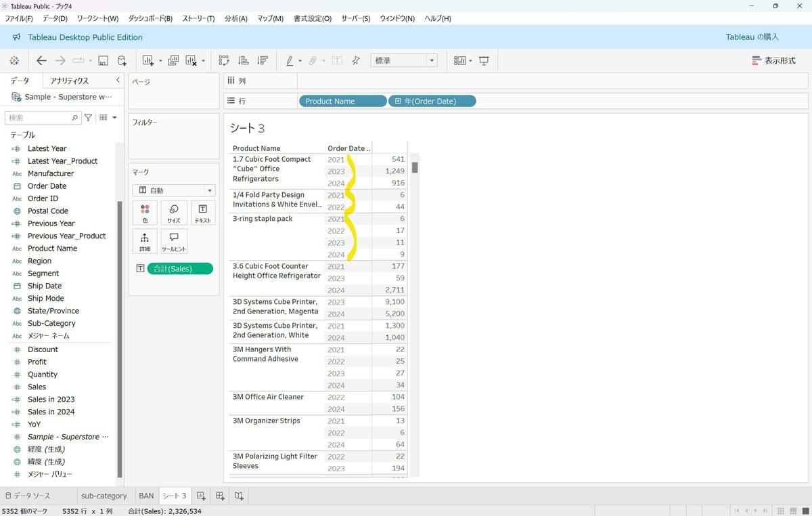The height and width of the screenshot is (516, 812).
Task: Click the Product Name column header
Action: coord(256,148)
